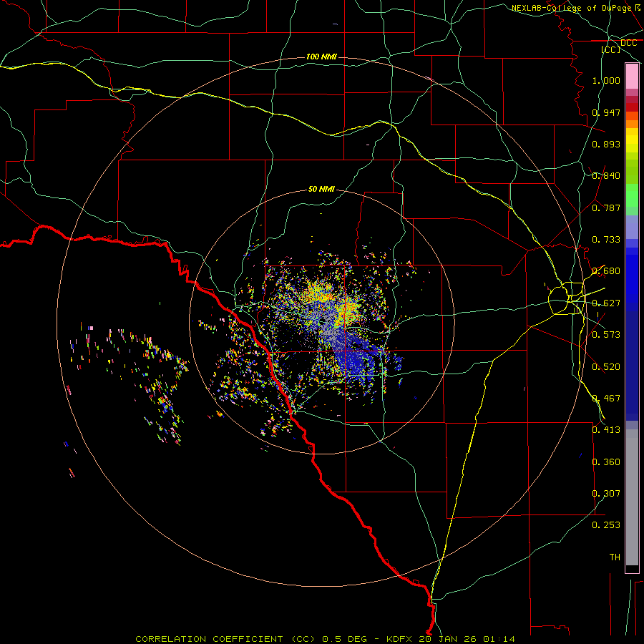Click the 0.840 scale value
The width and height of the screenshot is (644, 644).
click(606, 176)
